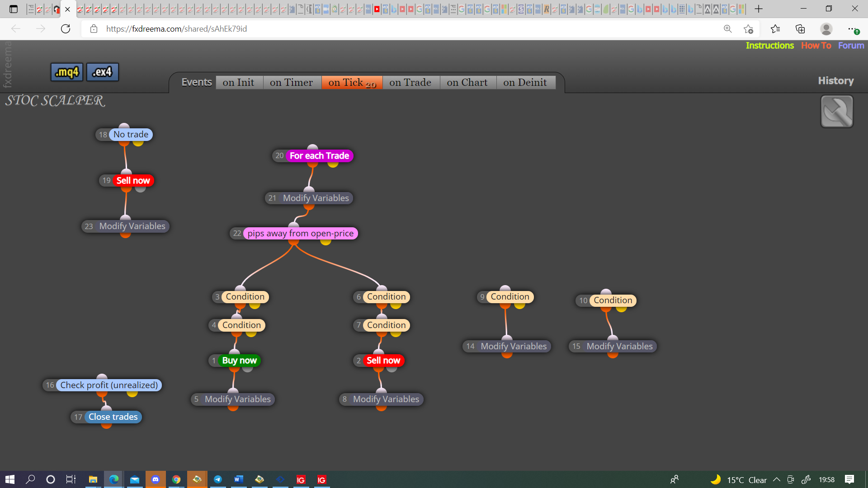Open the browser settings and more menu

(x=853, y=29)
